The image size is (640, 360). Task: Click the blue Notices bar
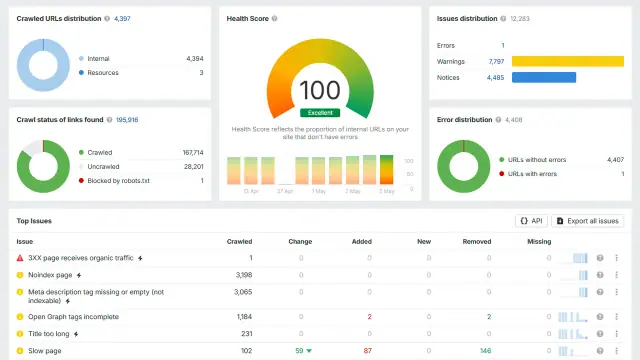[x=544, y=78]
